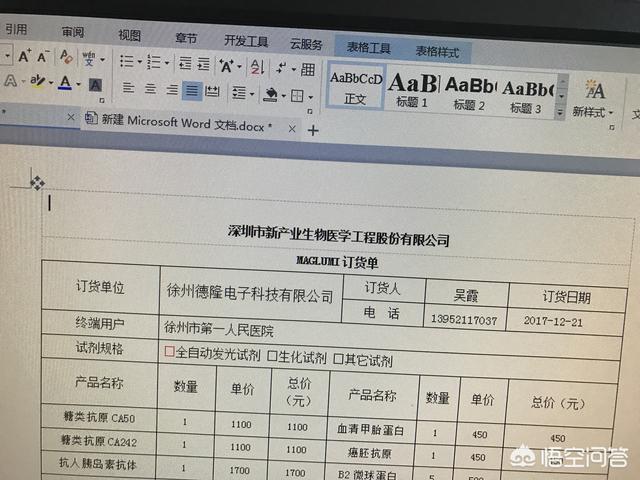Click the increase font size icon
The image size is (640, 480).
coord(24,56)
